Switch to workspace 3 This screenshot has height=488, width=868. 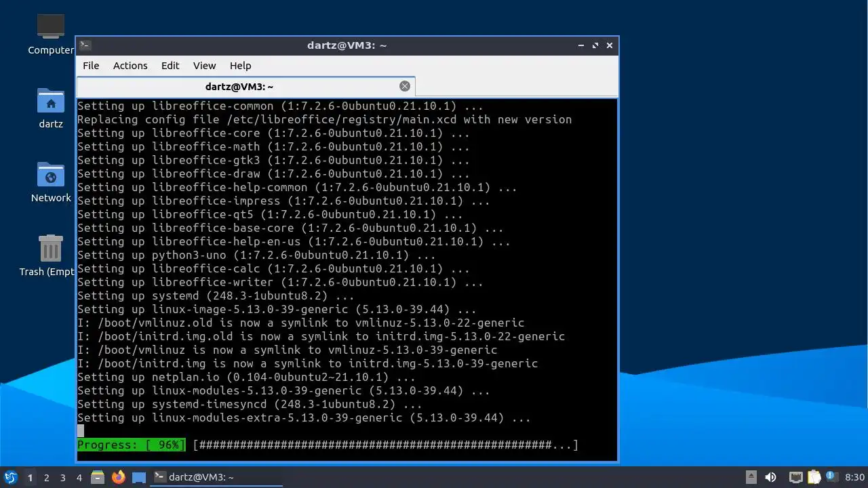[63, 478]
